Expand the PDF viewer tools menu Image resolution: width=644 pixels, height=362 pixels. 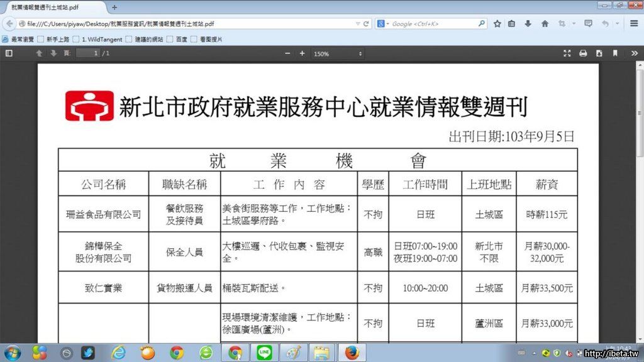pos(634,53)
